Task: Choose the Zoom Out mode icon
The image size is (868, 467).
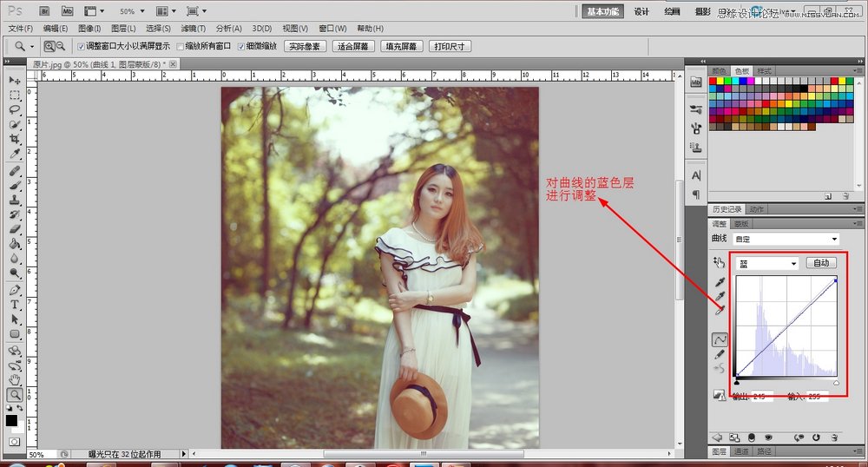Action: (x=61, y=47)
